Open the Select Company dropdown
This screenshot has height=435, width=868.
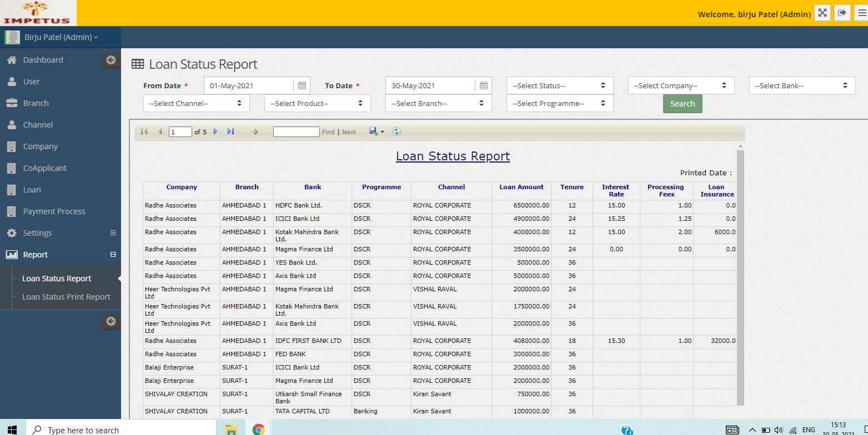(681, 85)
